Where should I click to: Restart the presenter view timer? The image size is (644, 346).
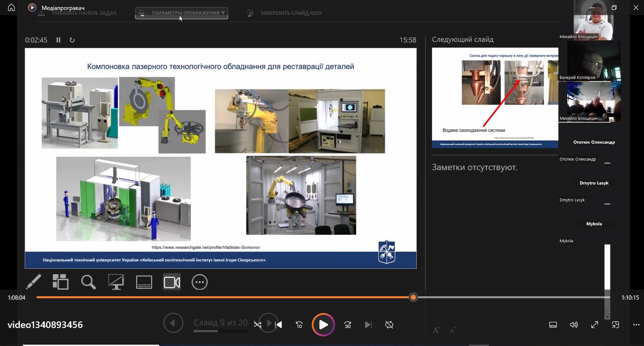[x=72, y=40]
